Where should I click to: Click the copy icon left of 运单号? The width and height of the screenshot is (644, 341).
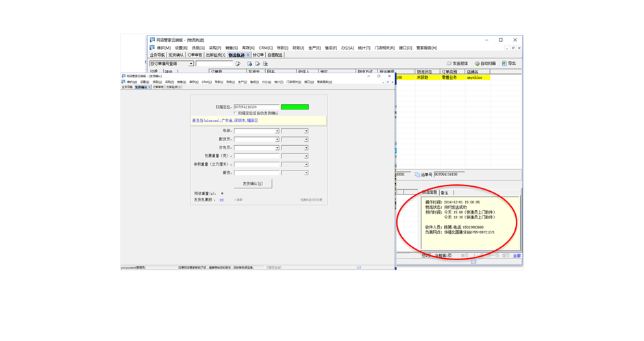(x=417, y=175)
